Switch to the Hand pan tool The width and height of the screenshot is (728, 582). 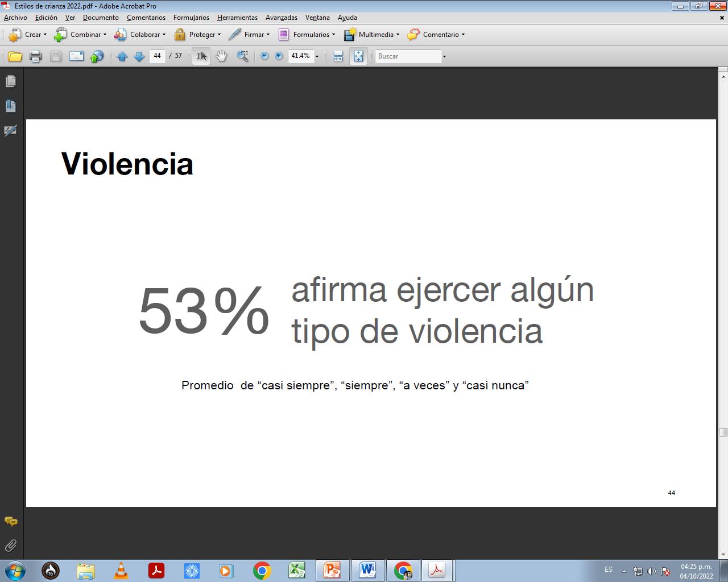coord(221,56)
